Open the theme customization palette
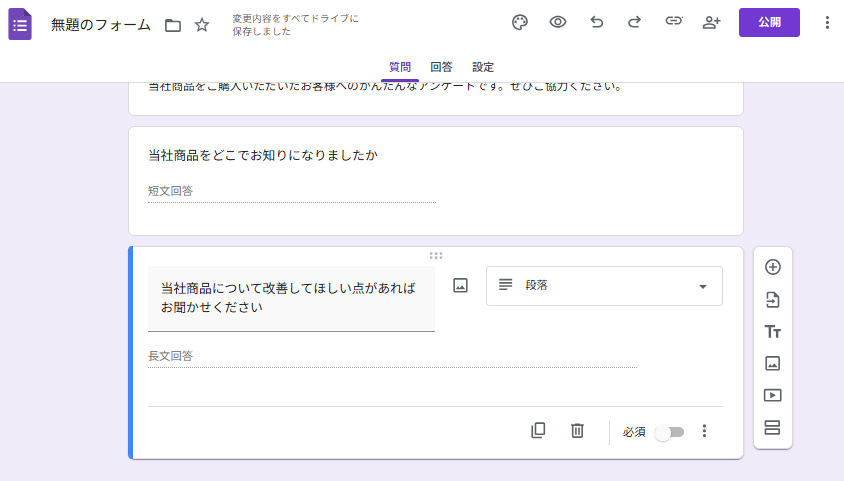 [x=519, y=23]
